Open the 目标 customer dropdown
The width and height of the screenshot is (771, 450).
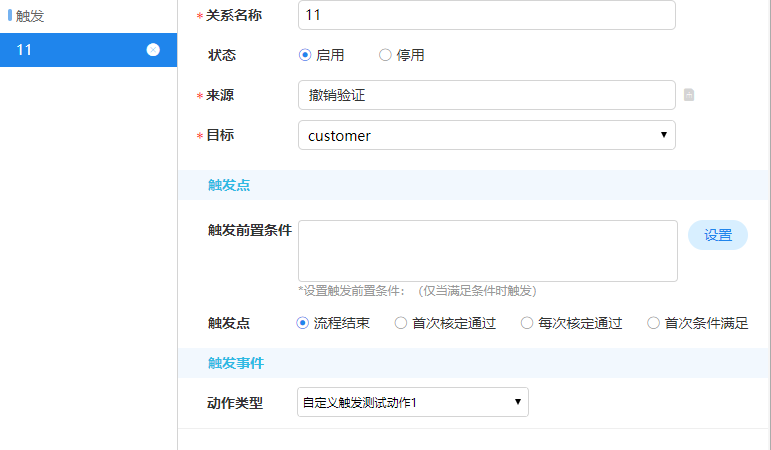486,135
